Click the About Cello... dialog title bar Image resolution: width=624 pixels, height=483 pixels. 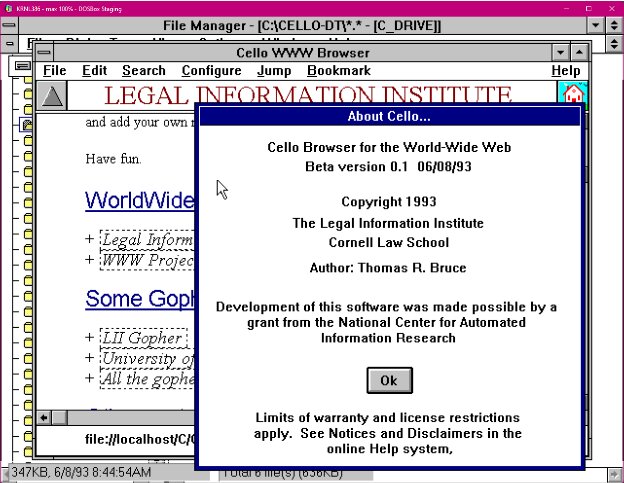point(389,117)
